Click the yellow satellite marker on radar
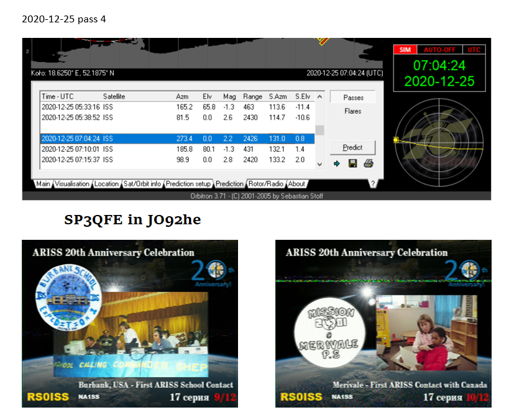509x420 pixels. pos(396,140)
